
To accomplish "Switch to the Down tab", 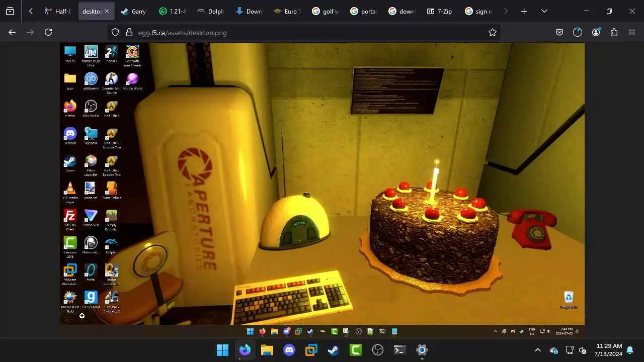I will tap(249, 11).
